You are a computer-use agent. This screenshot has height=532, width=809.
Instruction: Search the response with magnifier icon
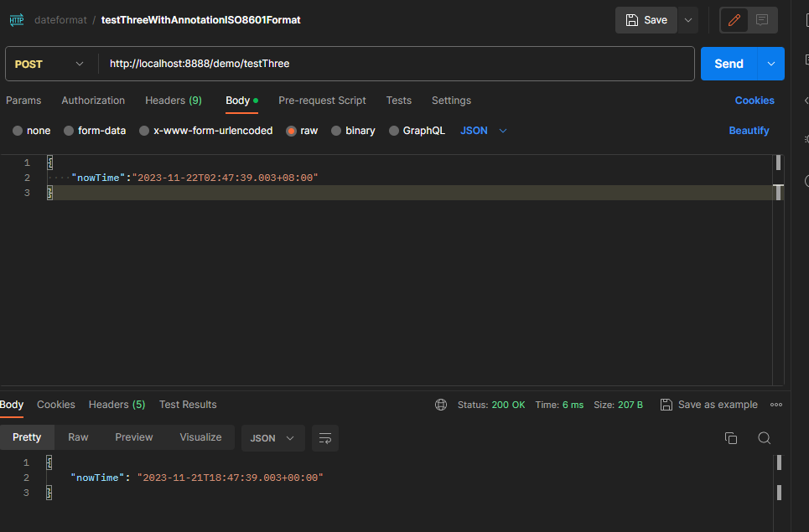(764, 438)
